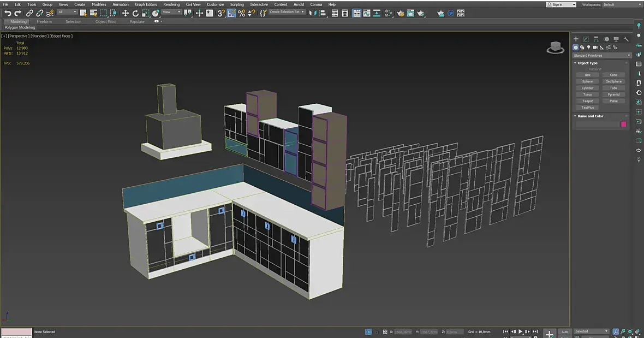Image resolution: width=644 pixels, height=338 pixels.
Task: Open the Modify tab in command panel
Action: click(x=586, y=39)
